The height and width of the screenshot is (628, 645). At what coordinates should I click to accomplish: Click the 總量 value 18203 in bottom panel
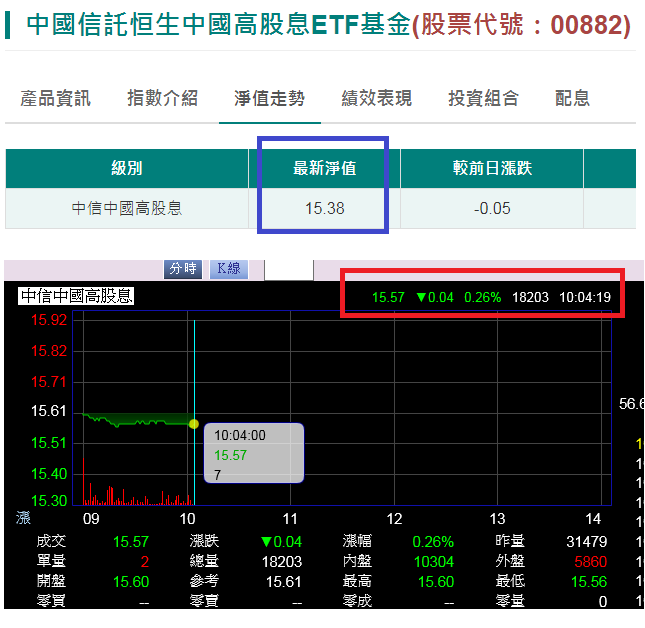click(282, 562)
